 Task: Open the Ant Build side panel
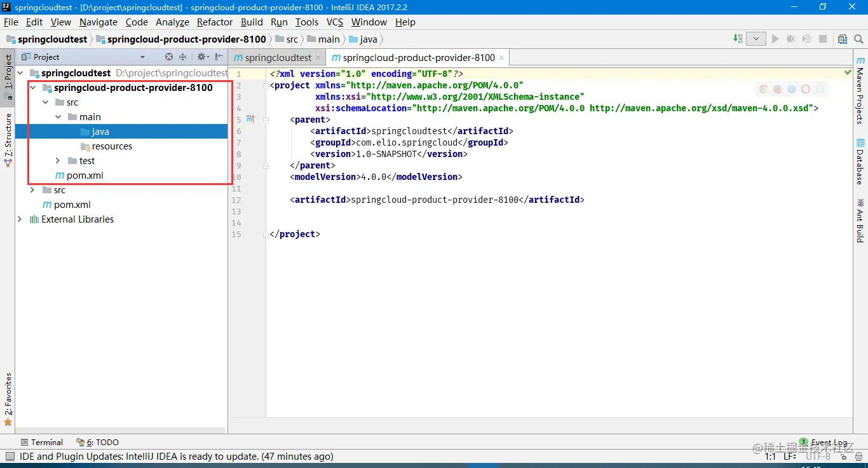(860, 220)
